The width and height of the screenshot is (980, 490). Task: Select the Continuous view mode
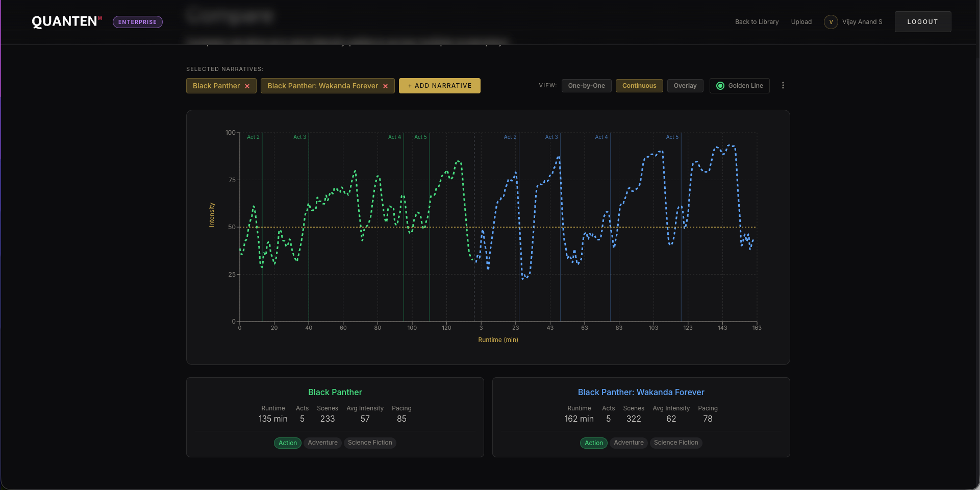point(639,86)
